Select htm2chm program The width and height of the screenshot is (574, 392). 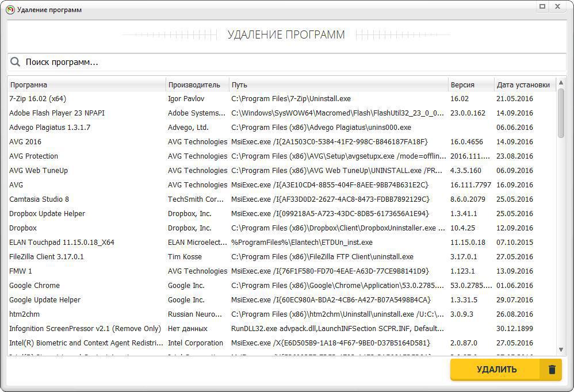pos(281,314)
